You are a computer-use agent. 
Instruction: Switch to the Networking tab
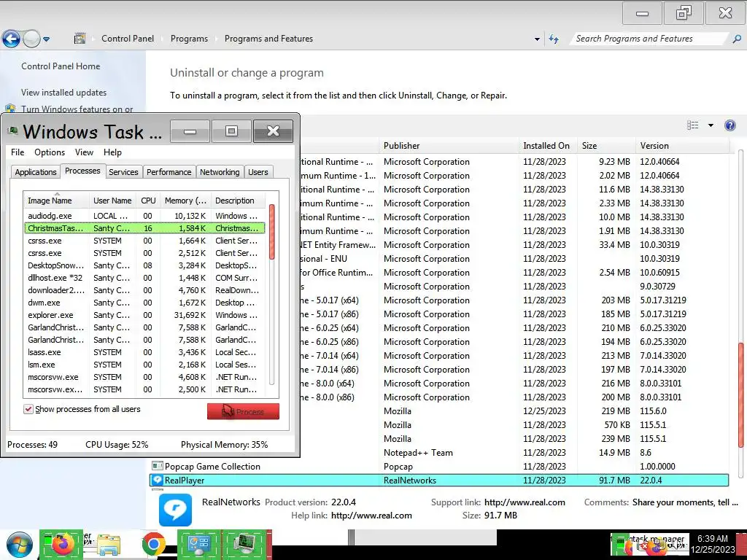(x=220, y=172)
